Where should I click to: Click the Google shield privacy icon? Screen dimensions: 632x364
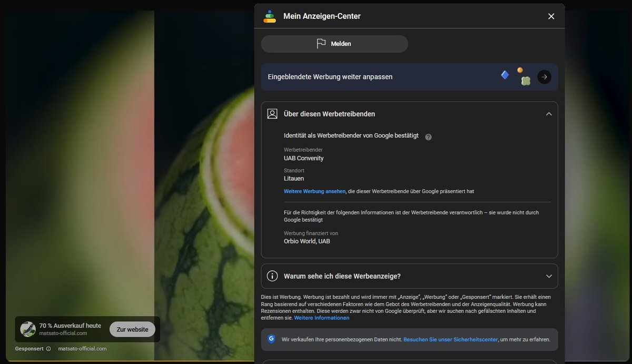271,339
